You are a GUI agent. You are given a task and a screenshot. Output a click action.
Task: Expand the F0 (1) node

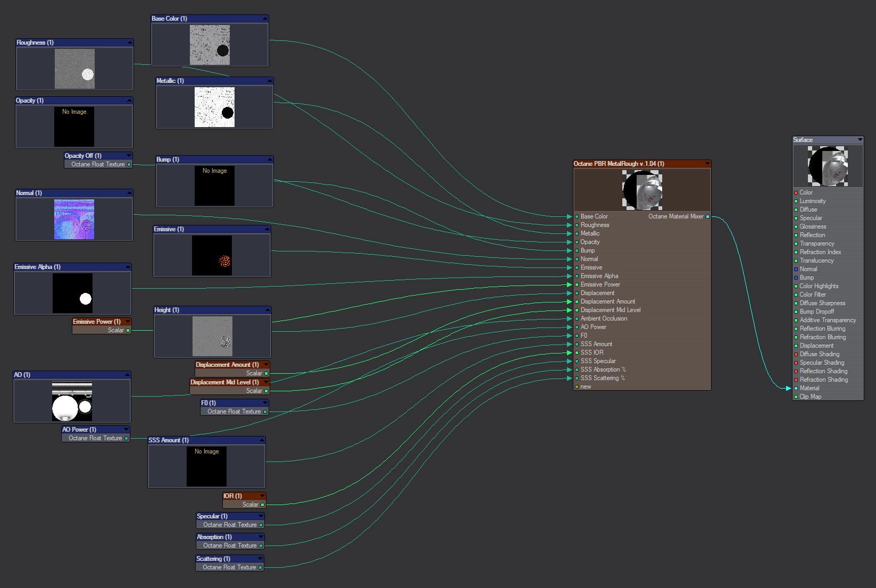coord(264,403)
